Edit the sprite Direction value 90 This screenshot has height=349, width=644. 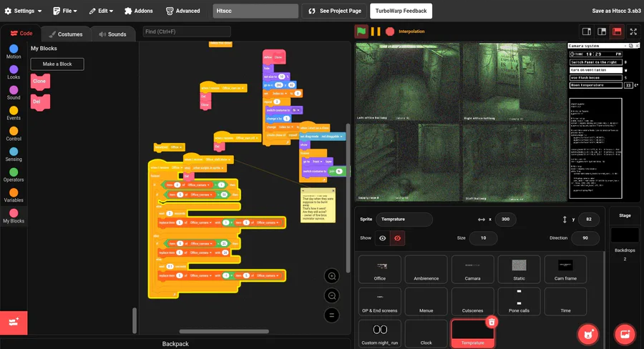tap(585, 238)
